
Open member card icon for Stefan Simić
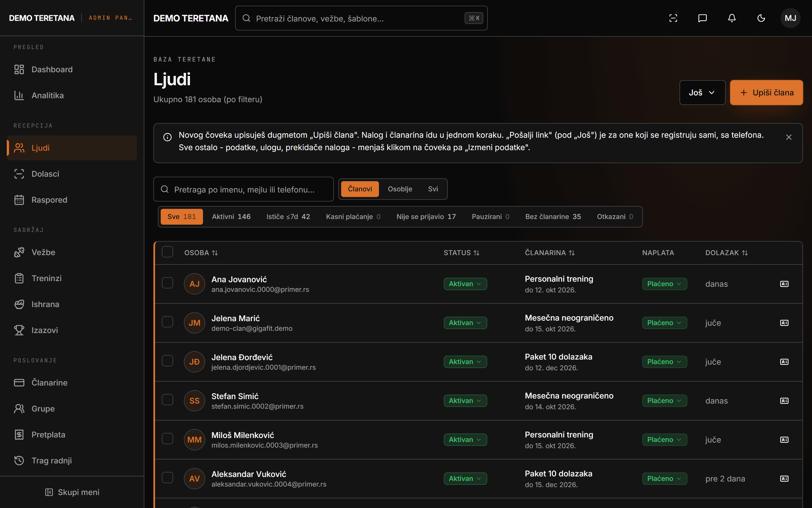(784, 401)
